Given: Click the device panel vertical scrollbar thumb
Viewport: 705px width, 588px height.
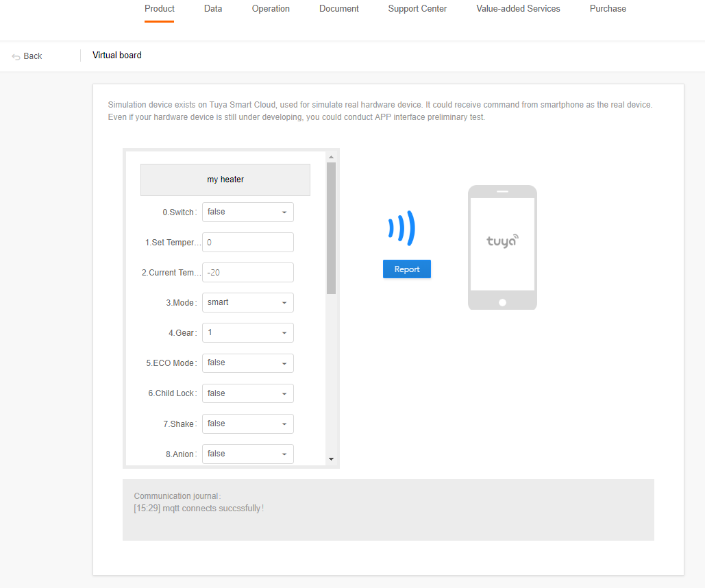Looking at the screenshot, I should click(x=331, y=228).
